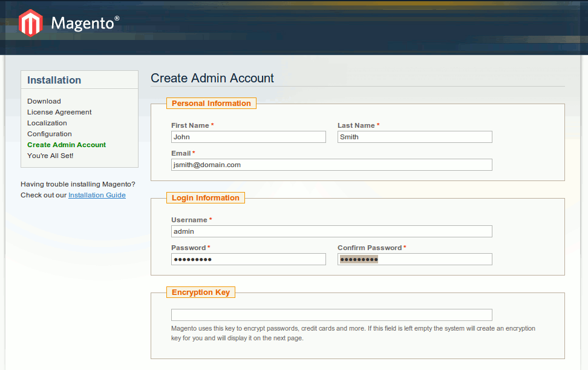The image size is (588, 370).
Task: Select the Confirm Password field
Action: [x=414, y=259]
